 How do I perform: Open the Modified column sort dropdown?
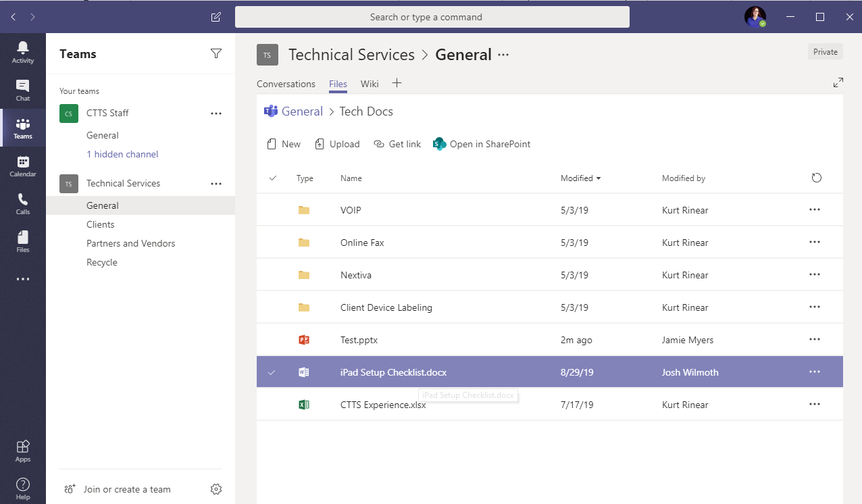[x=581, y=178]
